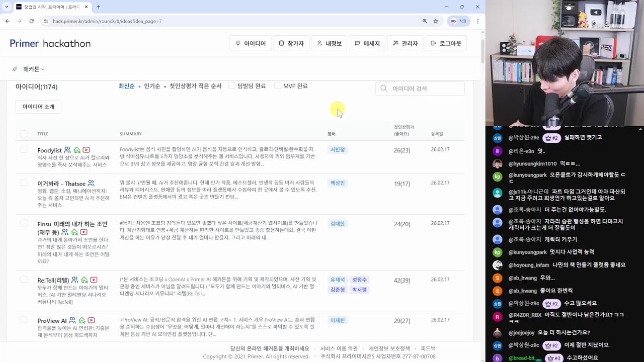Open the Chrome three-dot menu
644x362 pixels.
[477, 21]
